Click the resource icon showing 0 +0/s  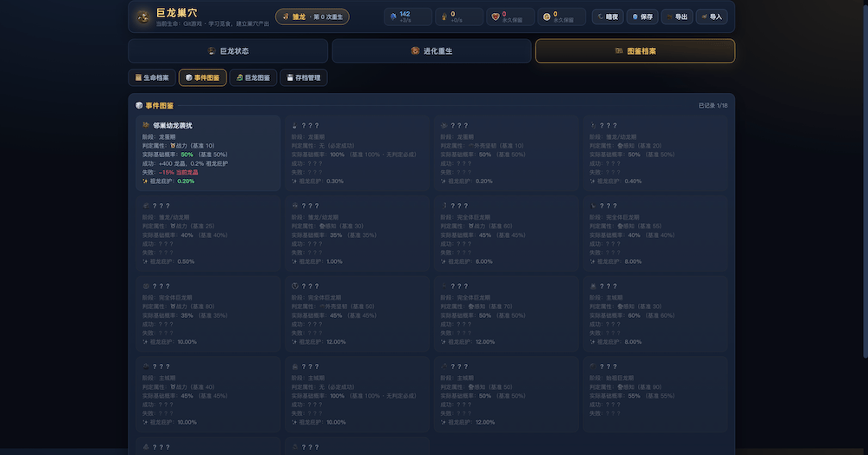(444, 16)
